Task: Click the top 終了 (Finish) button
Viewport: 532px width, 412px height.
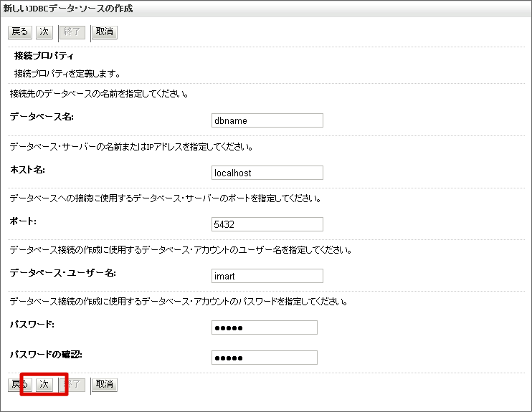Action: [x=74, y=32]
